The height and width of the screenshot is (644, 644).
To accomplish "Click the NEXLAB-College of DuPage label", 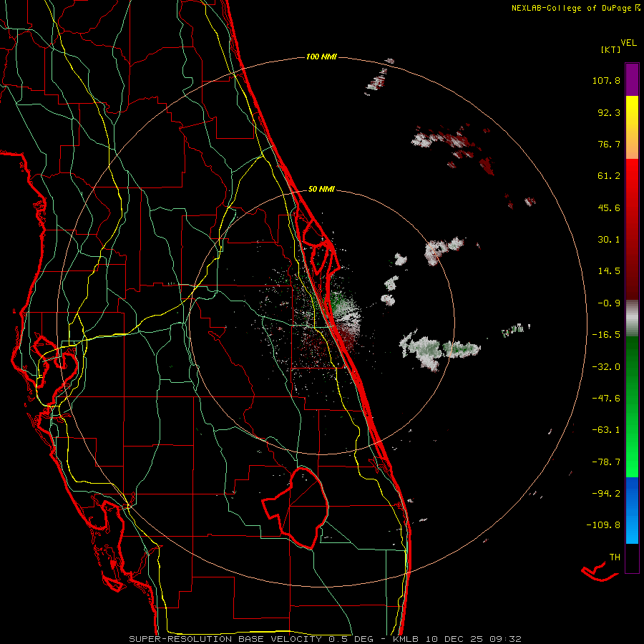I will pyautogui.click(x=571, y=8).
